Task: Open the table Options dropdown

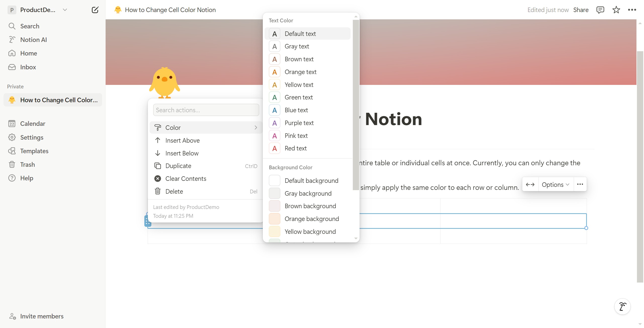Action: tap(555, 184)
